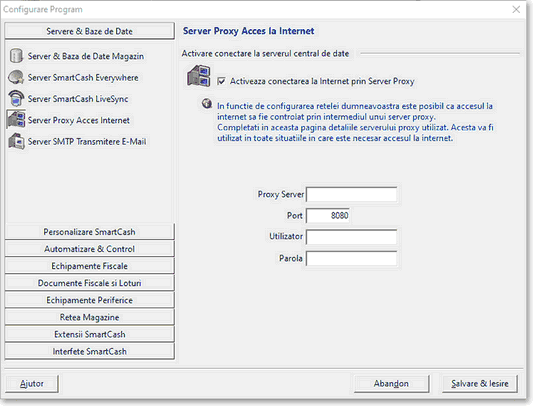Click the Server SmartCash LiveSync icon
The image size is (551, 418).
(16, 98)
